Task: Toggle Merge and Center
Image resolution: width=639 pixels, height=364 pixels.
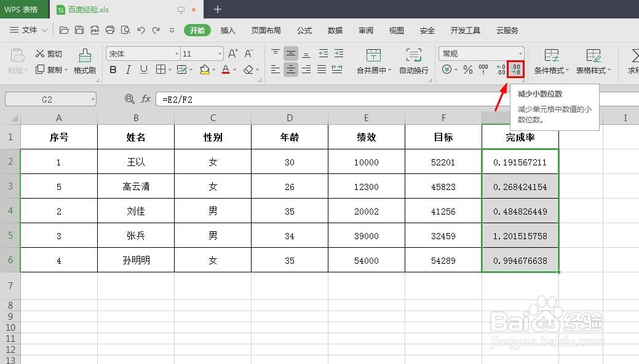Action: pos(373,61)
